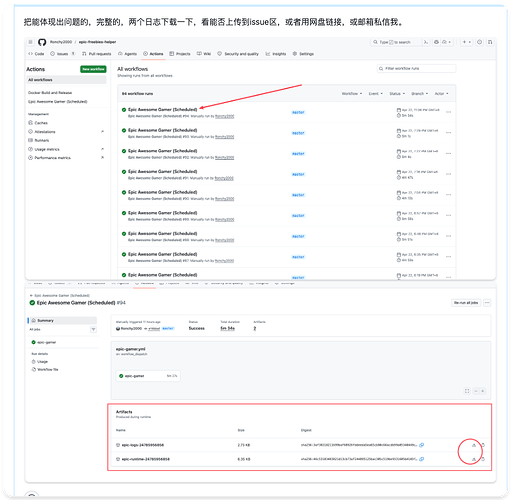This screenshot has width=512, height=500.
Task: Click the Artifacts count 2 link
Action: pos(255,328)
